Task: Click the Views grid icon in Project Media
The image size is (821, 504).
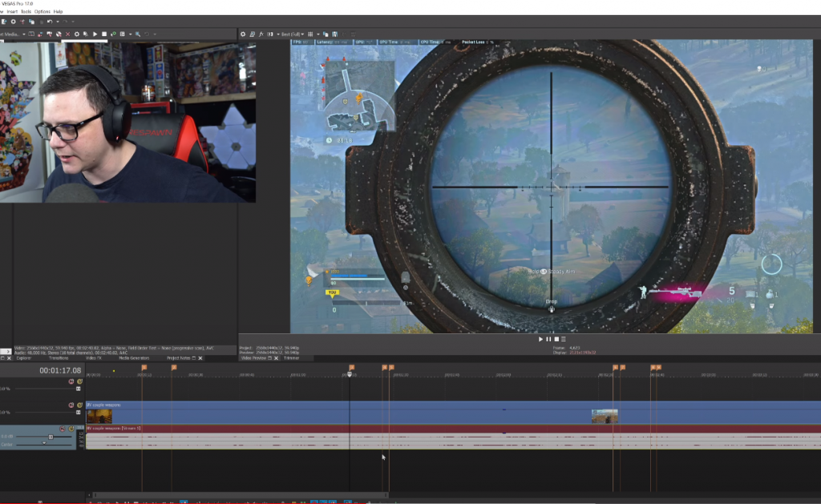Action: [x=122, y=34]
